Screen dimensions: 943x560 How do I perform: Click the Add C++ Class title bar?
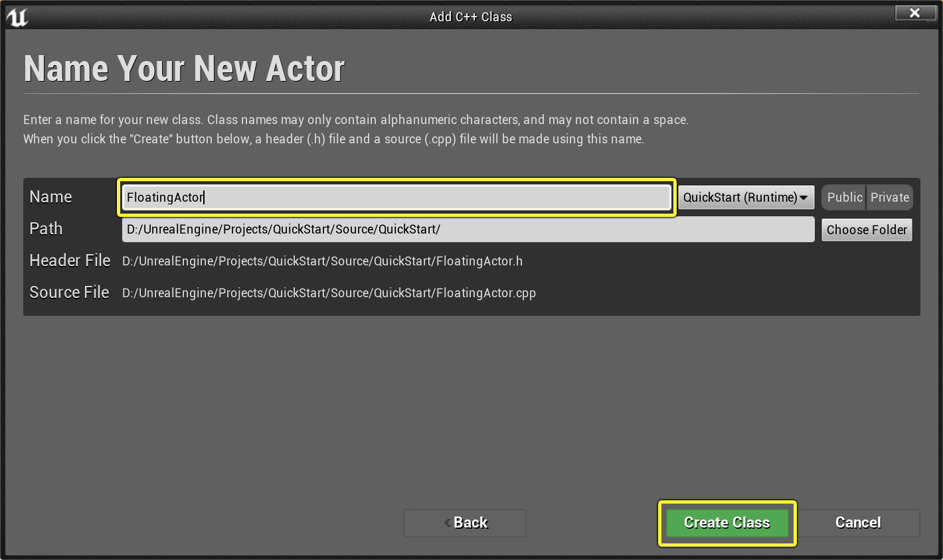pyautogui.click(x=471, y=17)
